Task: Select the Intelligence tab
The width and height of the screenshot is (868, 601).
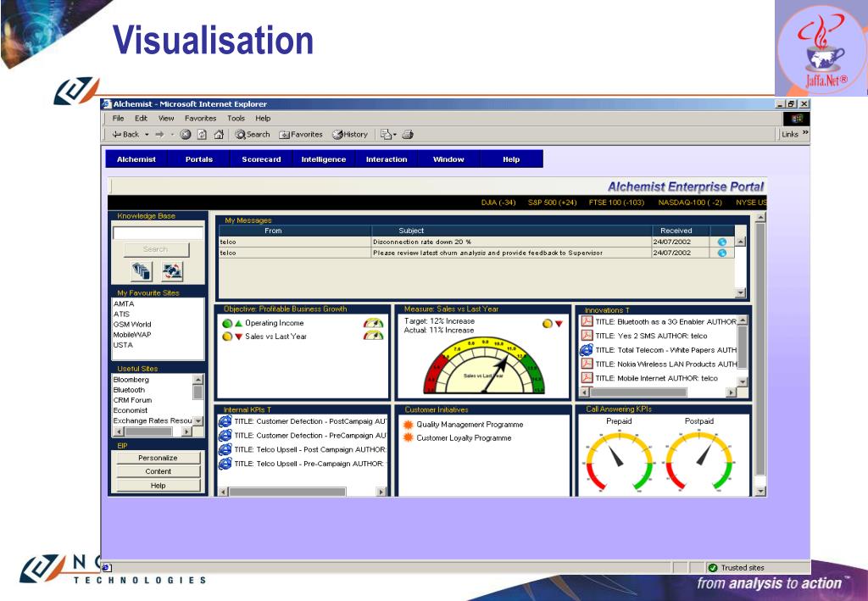Action: tap(323, 159)
